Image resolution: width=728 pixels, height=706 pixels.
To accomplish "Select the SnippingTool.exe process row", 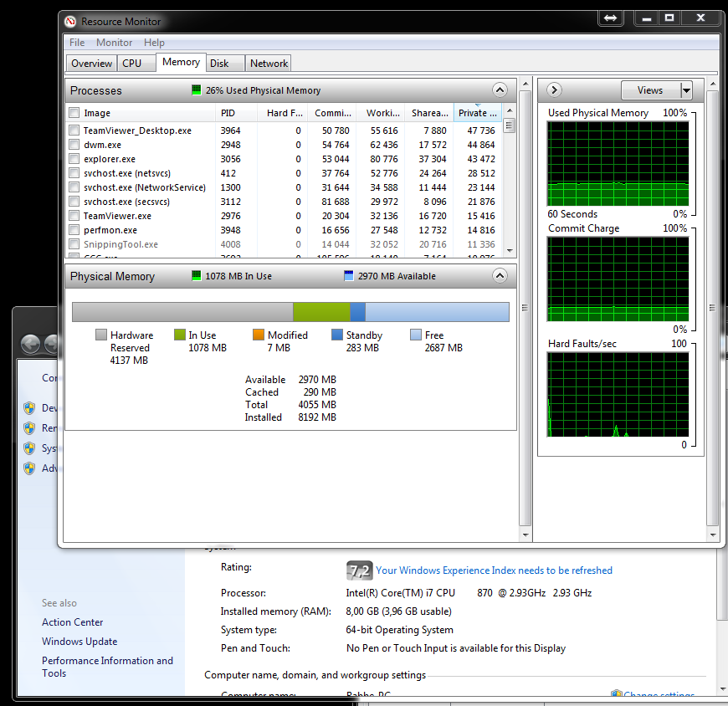I will (285, 244).
